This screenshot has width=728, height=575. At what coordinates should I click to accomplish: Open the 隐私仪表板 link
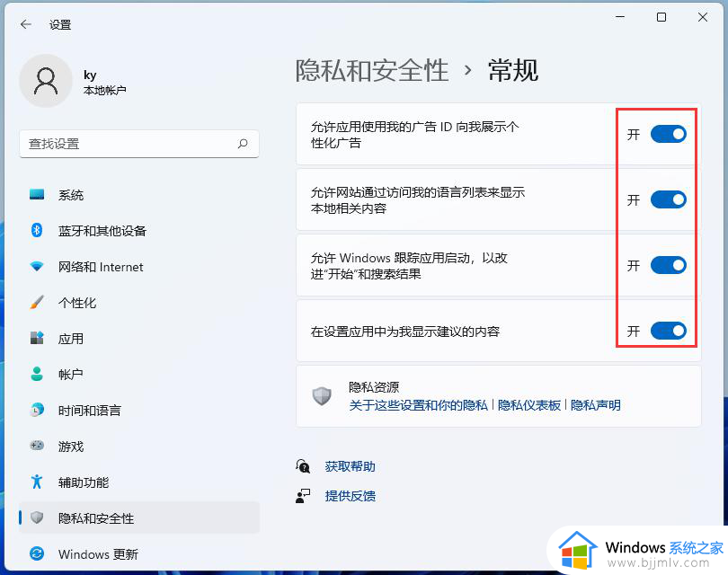(529, 405)
